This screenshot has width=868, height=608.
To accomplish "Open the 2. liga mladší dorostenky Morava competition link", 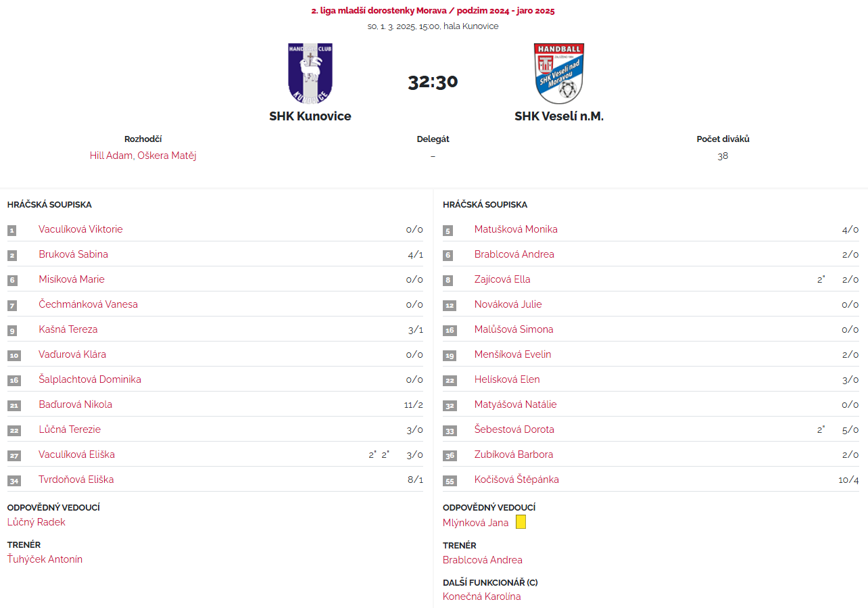I will [433, 11].
